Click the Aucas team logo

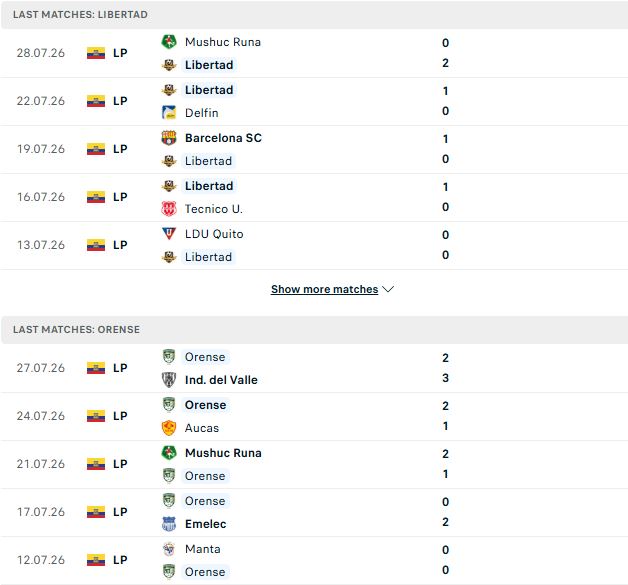[169, 428]
